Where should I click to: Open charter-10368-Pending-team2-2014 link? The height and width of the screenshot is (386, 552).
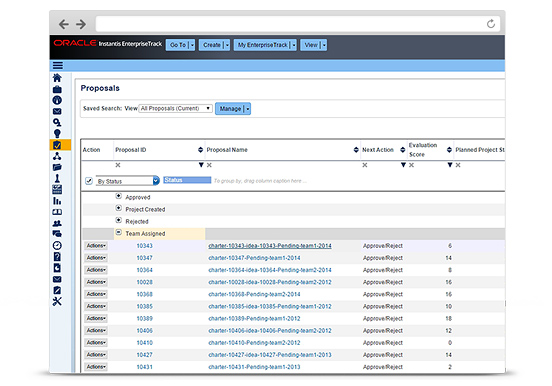254,294
